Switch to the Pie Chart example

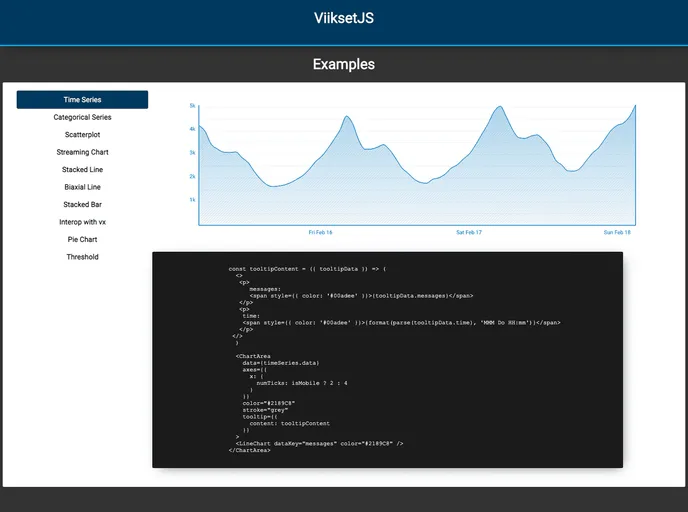click(x=82, y=240)
